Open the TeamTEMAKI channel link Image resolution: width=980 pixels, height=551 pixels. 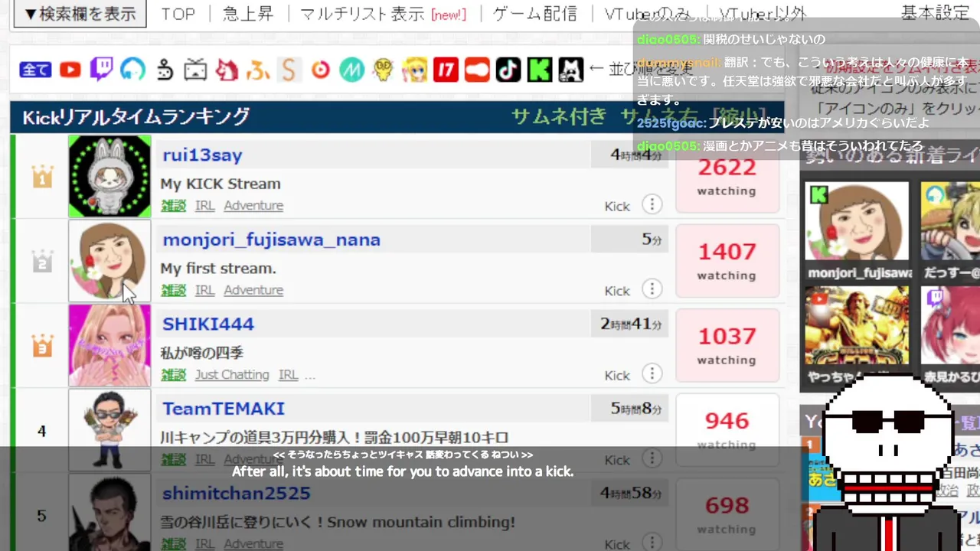[223, 409]
